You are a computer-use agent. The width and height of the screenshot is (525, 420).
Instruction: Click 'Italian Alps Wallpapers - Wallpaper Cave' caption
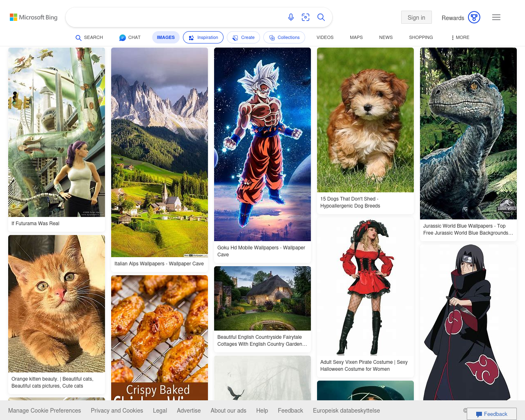(x=159, y=264)
